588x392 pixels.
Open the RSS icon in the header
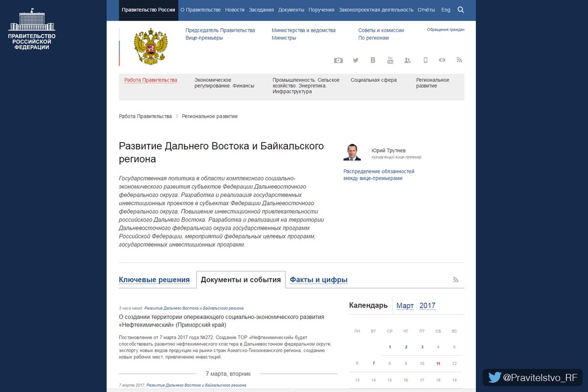point(459,60)
